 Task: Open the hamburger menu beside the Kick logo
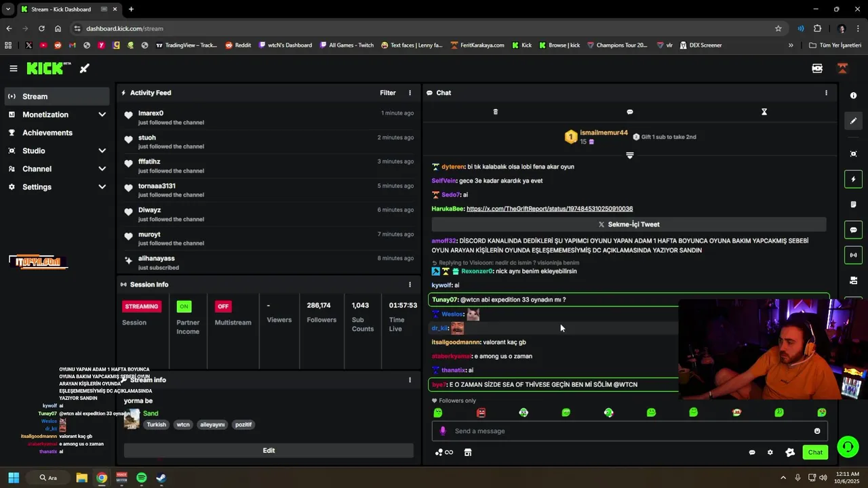(14, 68)
